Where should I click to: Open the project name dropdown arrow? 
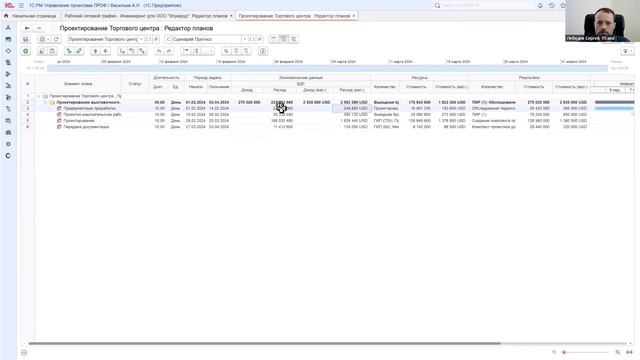coord(141,39)
